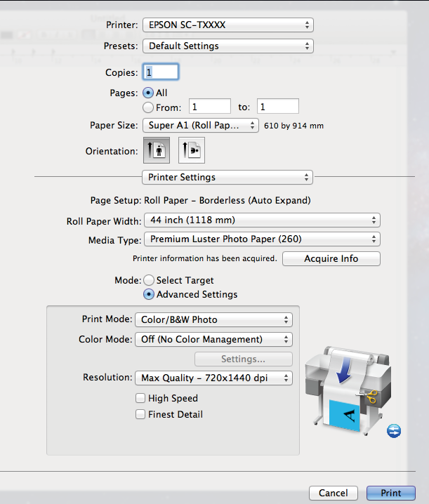The height and width of the screenshot is (504, 429).
Task: Click the Printer information has been acquired text
Action: [205, 258]
